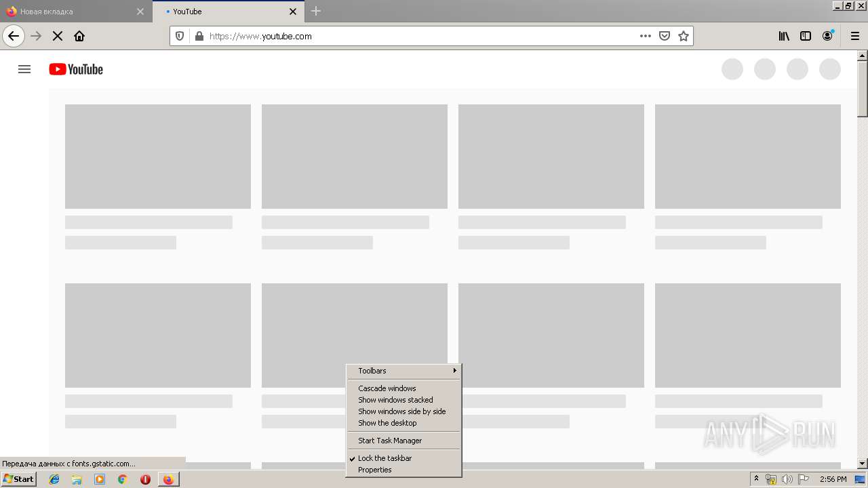Image resolution: width=868 pixels, height=488 pixels.
Task: Choose Cascade windows from context menu
Action: (x=403, y=388)
